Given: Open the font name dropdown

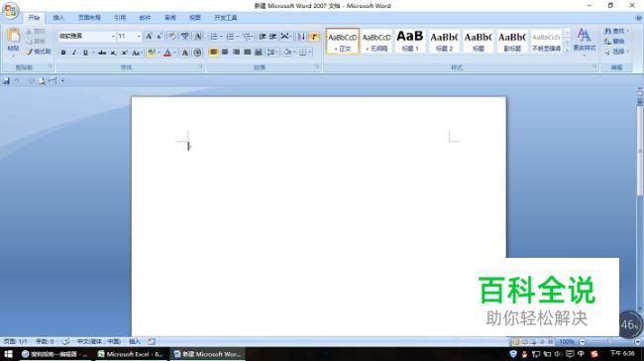Looking at the screenshot, I should [x=113, y=36].
